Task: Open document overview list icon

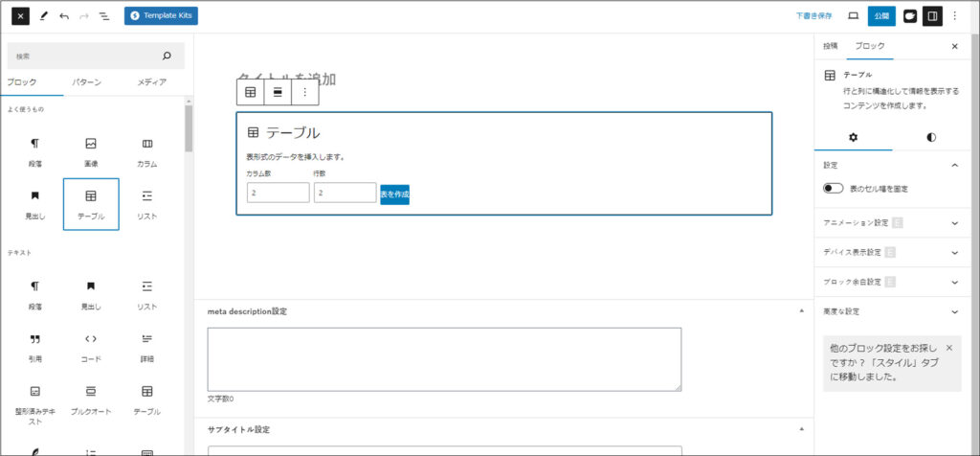Action: click(x=103, y=16)
